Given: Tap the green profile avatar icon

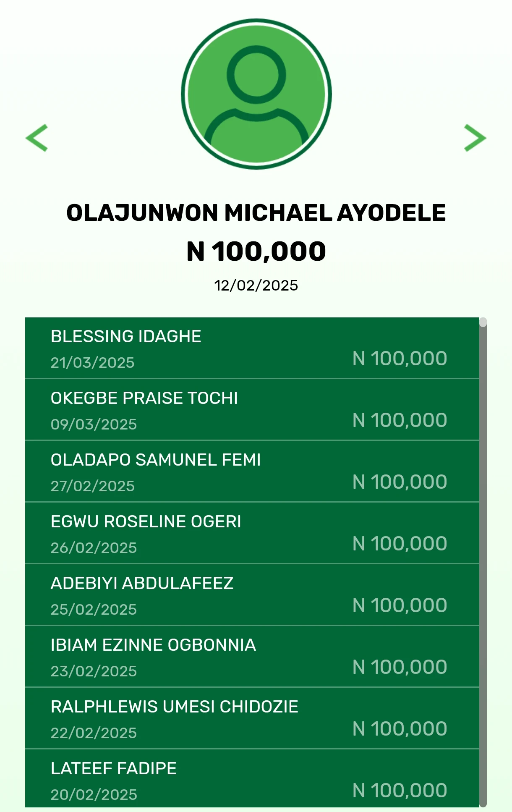Looking at the screenshot, I should pyautogui.click(x=256, y=94).
